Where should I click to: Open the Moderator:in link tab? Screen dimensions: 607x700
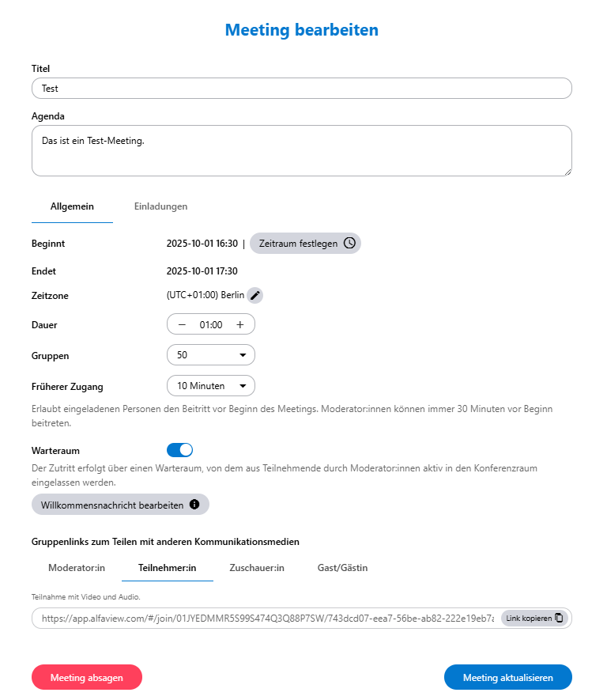(77, 568)
